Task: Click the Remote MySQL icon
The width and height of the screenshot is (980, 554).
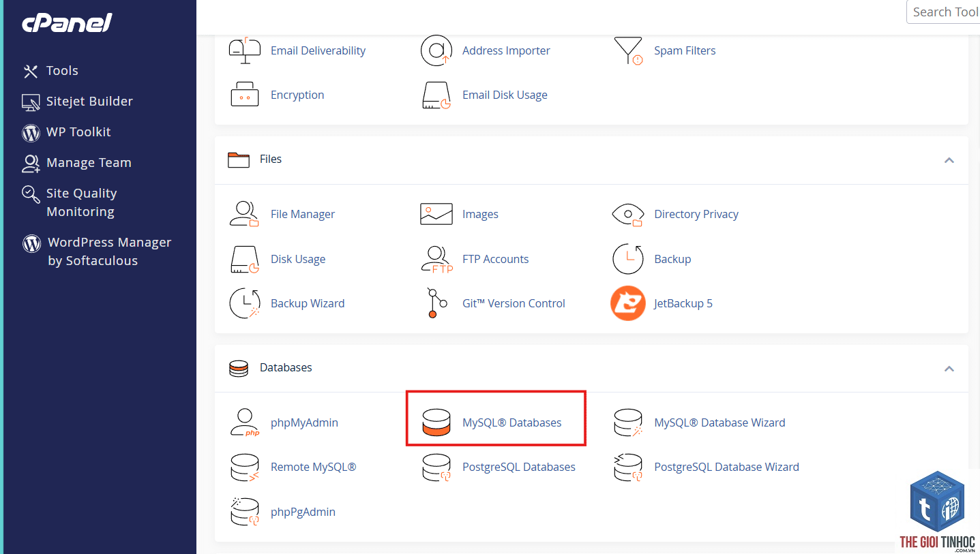Action: click(245, 467)
